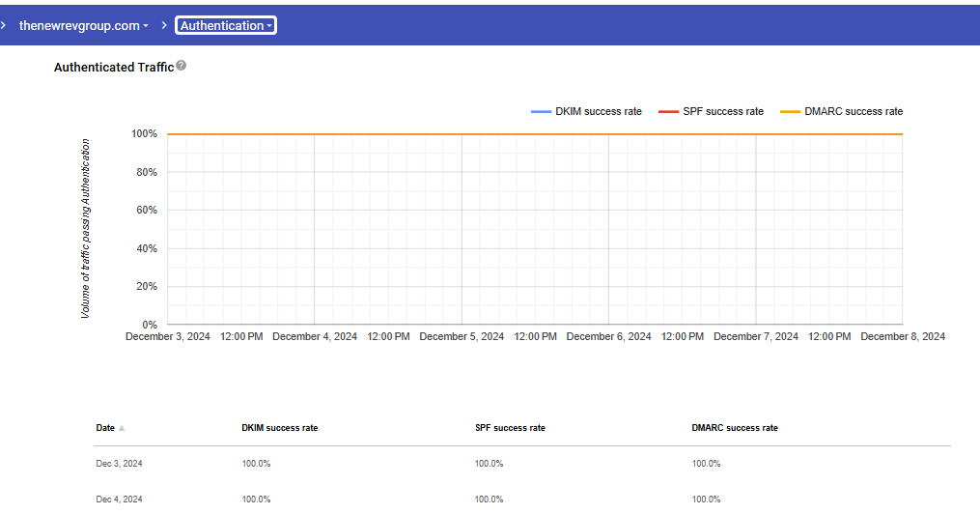
Task: Click chevron between domain and Authentication
Action: 163,26
